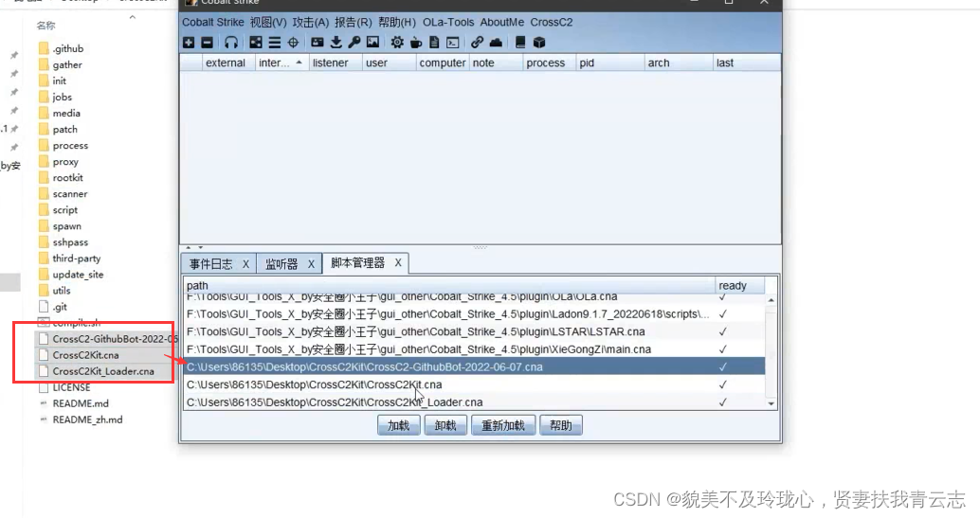
Task: Sort by the listener column header
Action: (x=336, y=63)
